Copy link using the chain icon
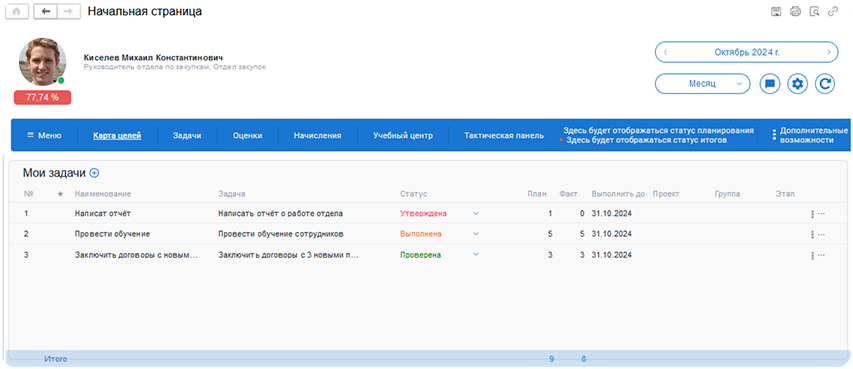Image resolution: width=853 pixels, height=369 pixels. click(833, 11)
